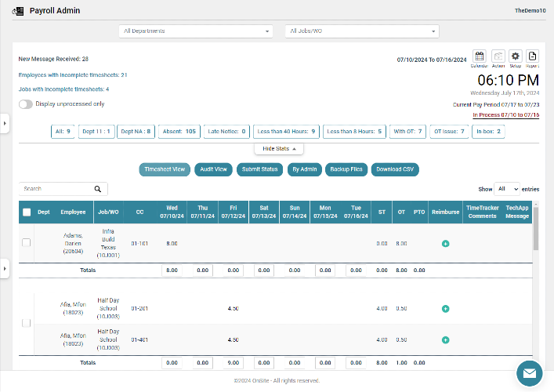The height and width of the screenshot is (392, 554).
Task: Switch to Submit Status tab
Action: pyautogui.click(x=259, y=169)
